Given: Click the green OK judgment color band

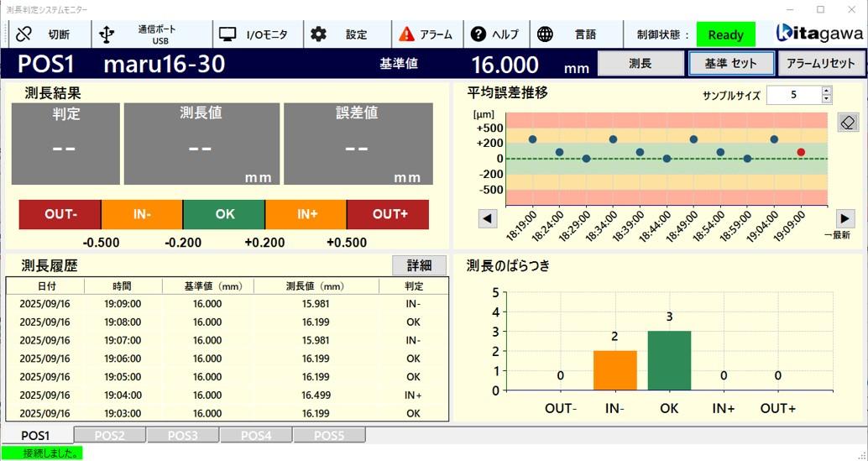Looking at the screenshot, I should (224, 214).
